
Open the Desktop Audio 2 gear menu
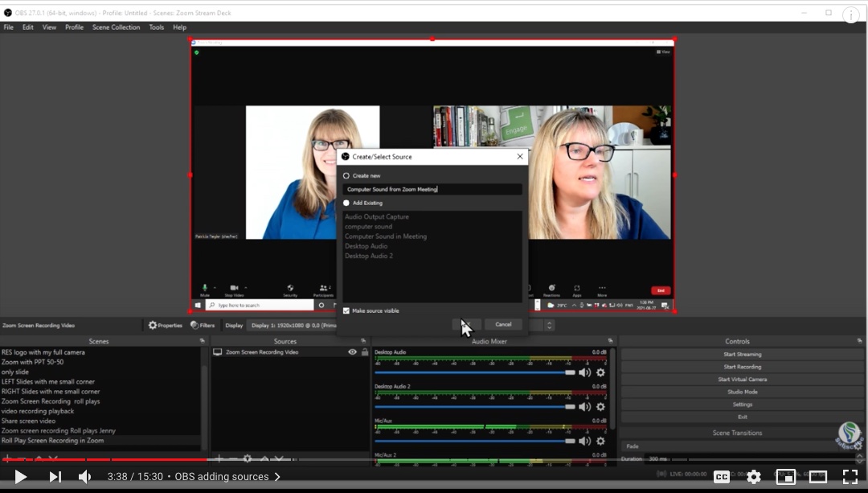coord(600,407)
